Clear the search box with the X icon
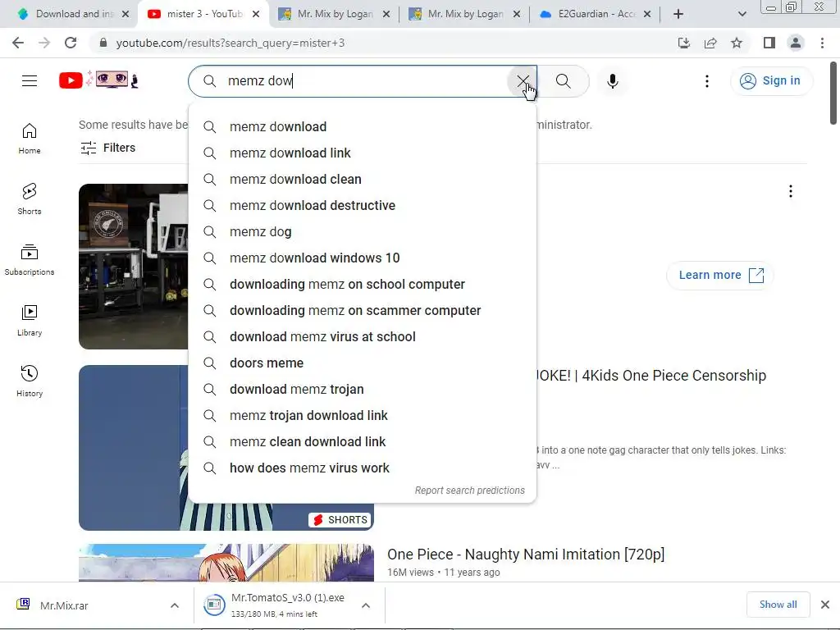This screenshot has width=840, height=630. pos(523,81)
